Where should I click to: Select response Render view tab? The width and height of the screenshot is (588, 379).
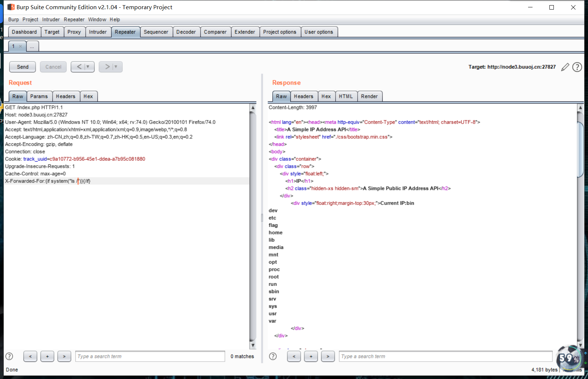coord(369,96)
